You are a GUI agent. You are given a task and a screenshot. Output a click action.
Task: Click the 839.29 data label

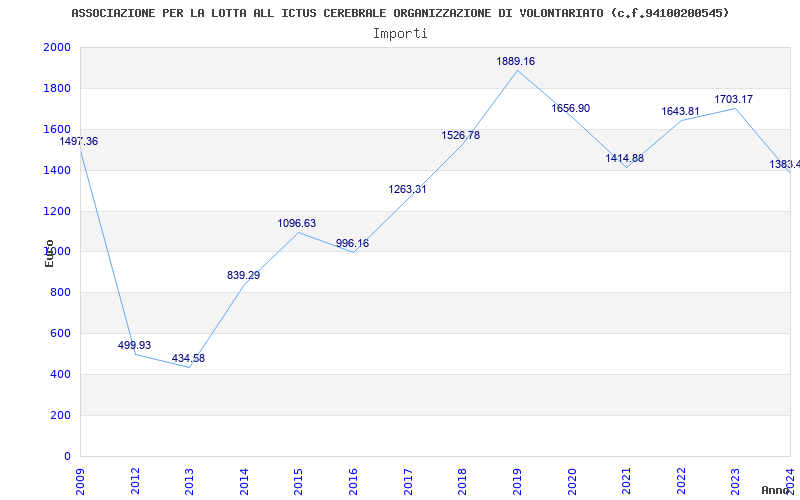pos(243,275)
